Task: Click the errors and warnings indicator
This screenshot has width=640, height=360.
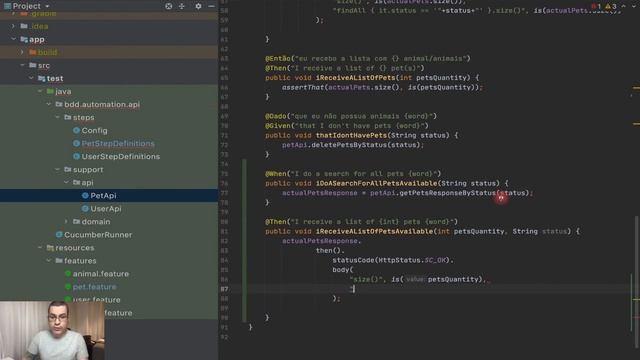Action: 604,6
